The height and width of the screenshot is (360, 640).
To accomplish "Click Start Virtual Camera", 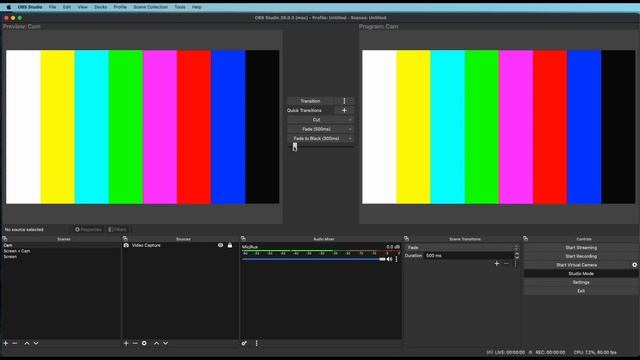I will tap(577, 265).
